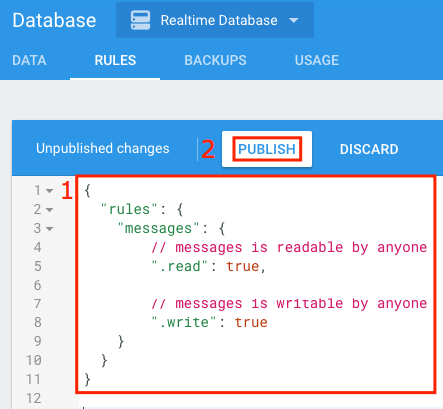
Task: Place cursor on the ".read": true line
Action: (208, 266)
